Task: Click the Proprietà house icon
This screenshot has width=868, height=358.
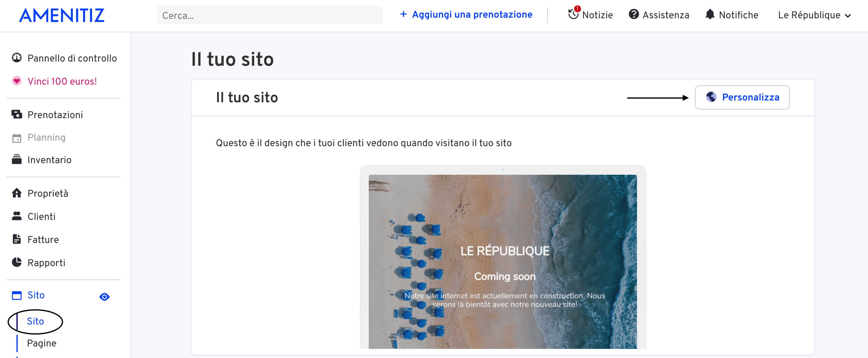Action: tap(16, 193)
